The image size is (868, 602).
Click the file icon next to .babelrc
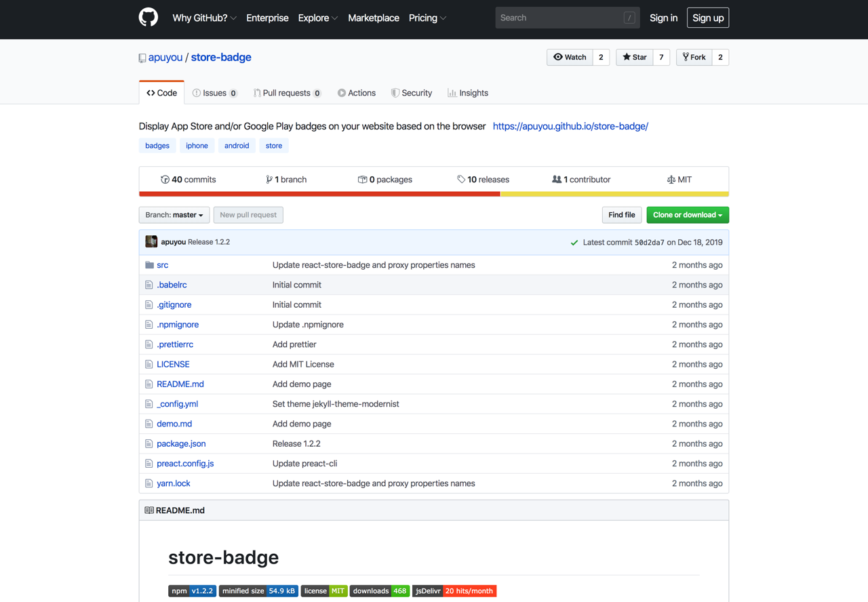(149, 285)
